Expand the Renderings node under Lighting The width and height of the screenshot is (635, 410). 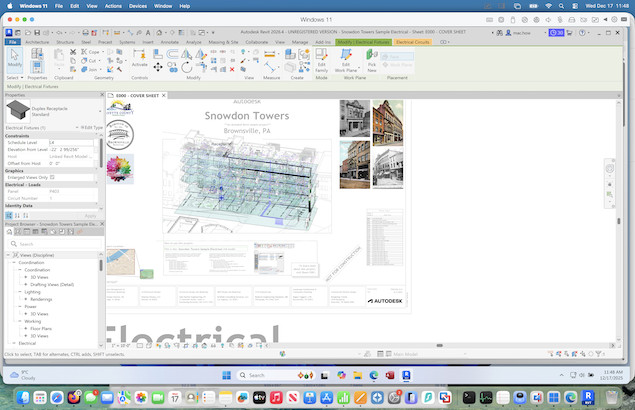[x=26, y=299]
